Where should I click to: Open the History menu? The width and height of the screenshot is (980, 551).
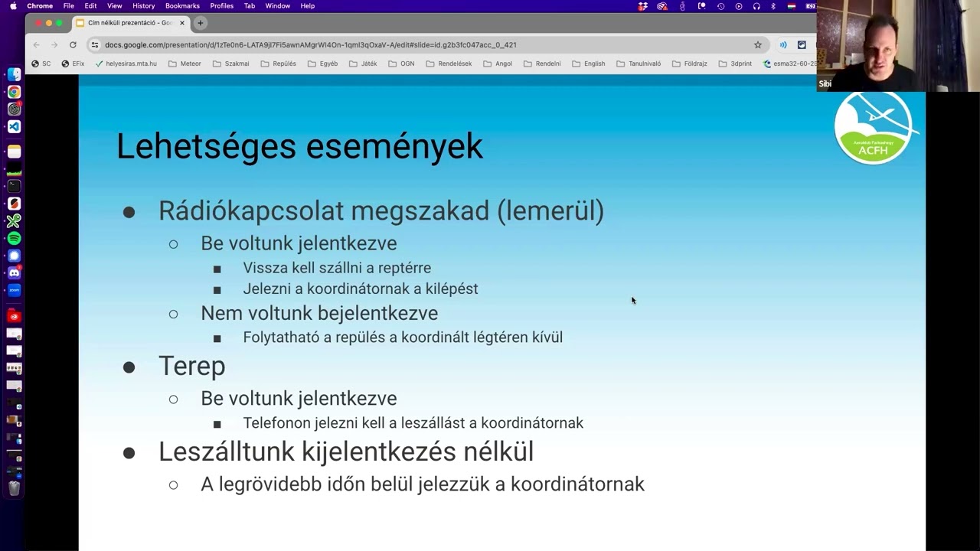[x=143, y=6]
